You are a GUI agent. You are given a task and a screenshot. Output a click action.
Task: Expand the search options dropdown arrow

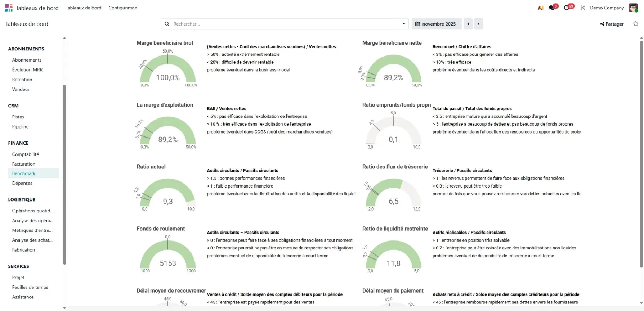point(404,24)
